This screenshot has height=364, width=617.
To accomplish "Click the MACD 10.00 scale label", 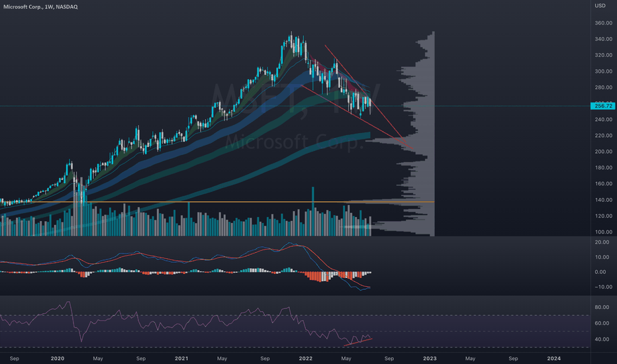I will tap(602, 257).
